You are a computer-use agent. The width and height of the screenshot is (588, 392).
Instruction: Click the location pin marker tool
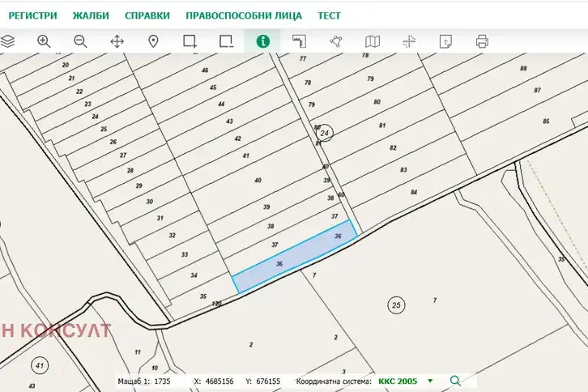[x=153, y=41]
